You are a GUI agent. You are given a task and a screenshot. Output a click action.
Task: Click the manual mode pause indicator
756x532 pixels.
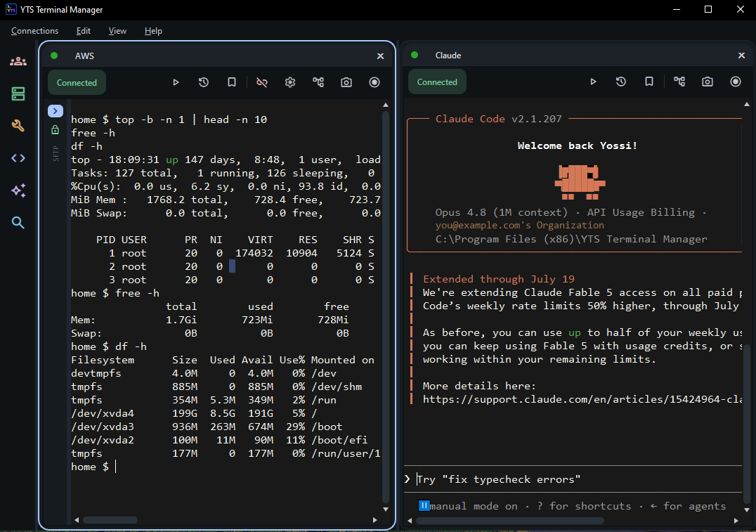(424, 505)
